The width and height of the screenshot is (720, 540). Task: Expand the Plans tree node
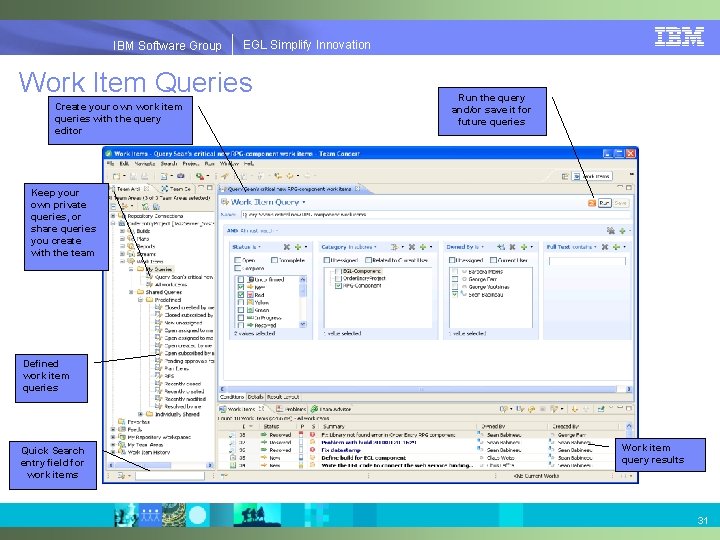point(123,239)
